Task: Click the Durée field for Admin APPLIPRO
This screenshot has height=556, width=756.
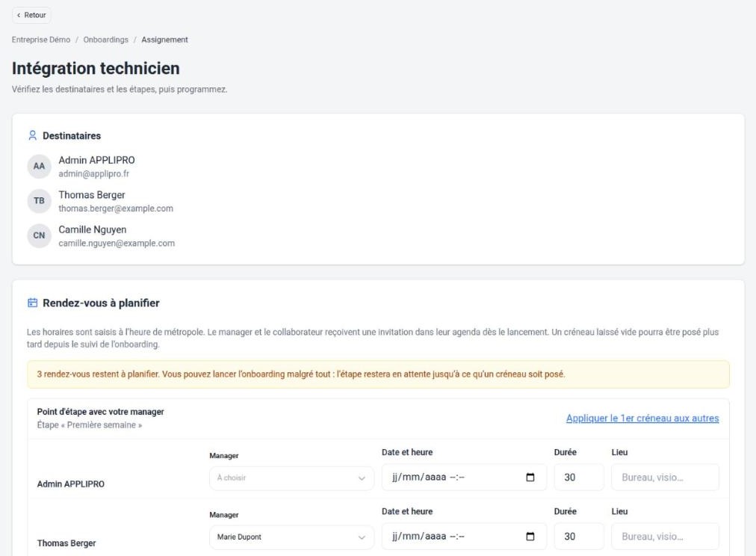Action: (x=578, y=478)
